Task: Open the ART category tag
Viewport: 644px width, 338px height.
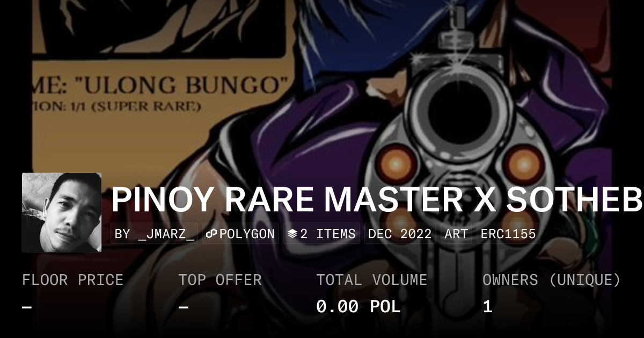Action: pyautogui.click(x=456, y=234)
